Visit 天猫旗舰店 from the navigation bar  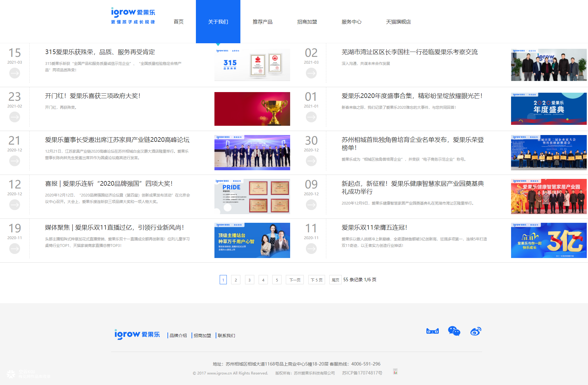pos(399,22)
